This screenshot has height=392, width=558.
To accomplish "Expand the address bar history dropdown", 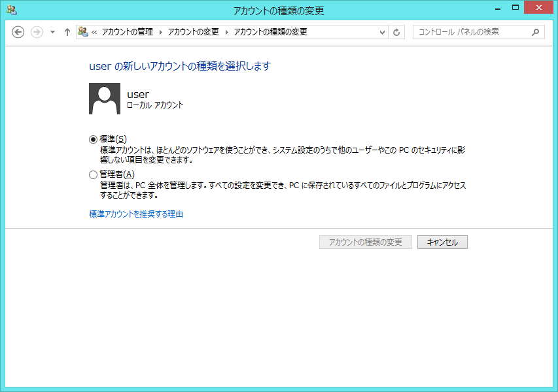I will click(383, 32).
